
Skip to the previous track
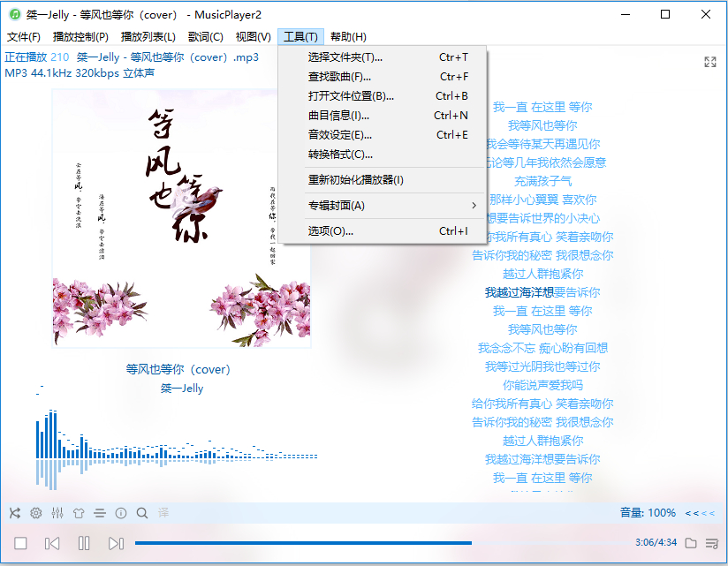[52, 543]
